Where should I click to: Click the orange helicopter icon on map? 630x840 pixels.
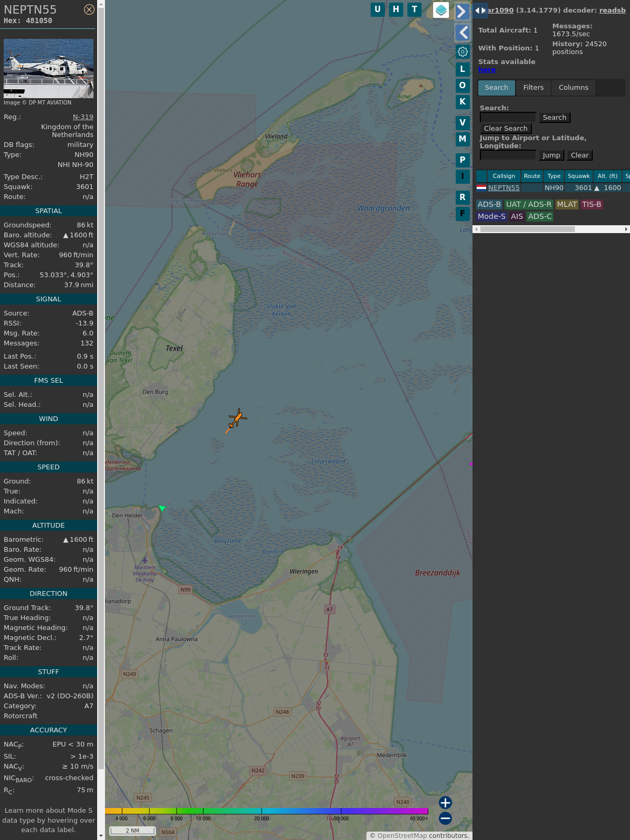[237, 419]
